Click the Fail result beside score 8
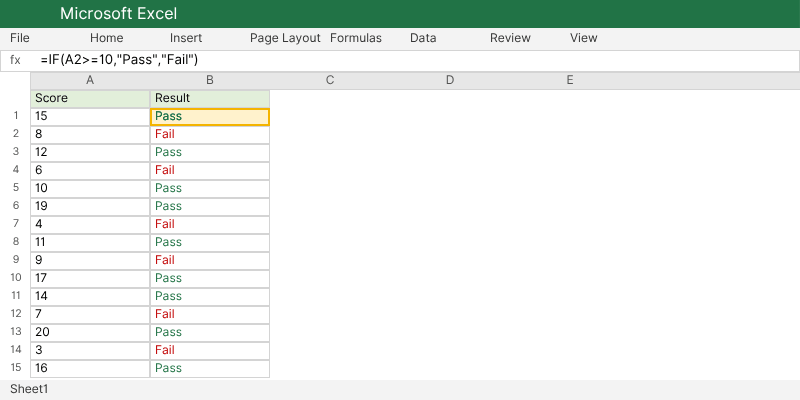Viewport: 800px width, 400px height. pyautogui.click(x=210, y=135)
